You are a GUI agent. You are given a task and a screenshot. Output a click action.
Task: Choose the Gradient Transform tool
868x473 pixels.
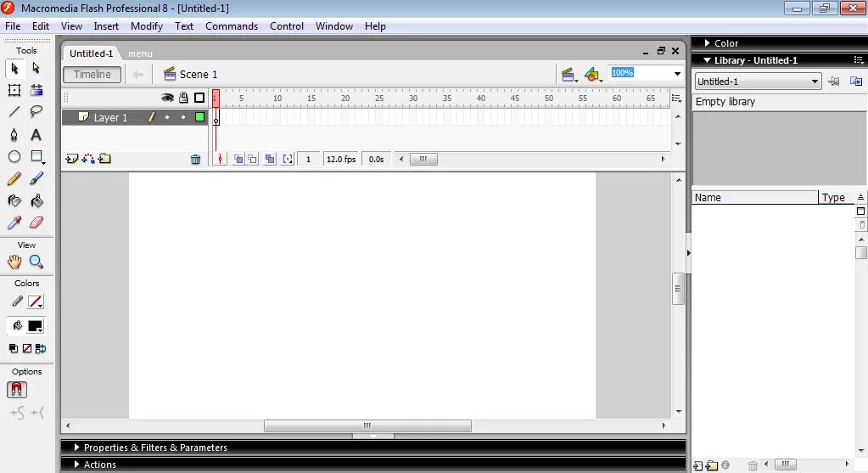36,90
